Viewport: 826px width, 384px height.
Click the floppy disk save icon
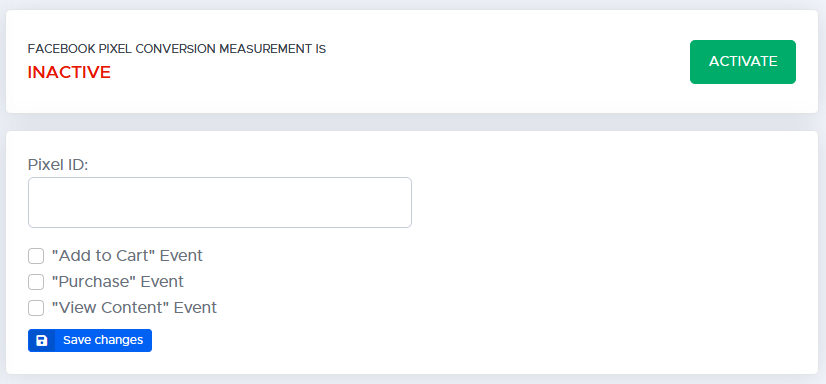(x=42, y=340)
